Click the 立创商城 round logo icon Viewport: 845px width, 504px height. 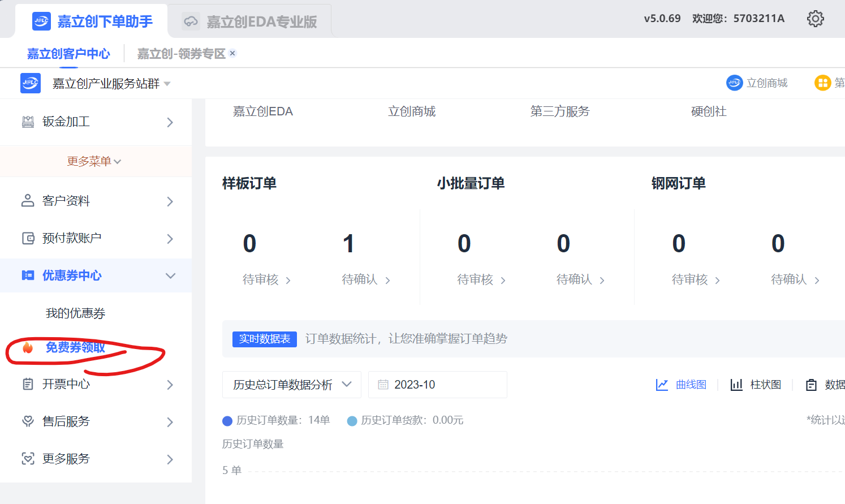click(734, 83)
